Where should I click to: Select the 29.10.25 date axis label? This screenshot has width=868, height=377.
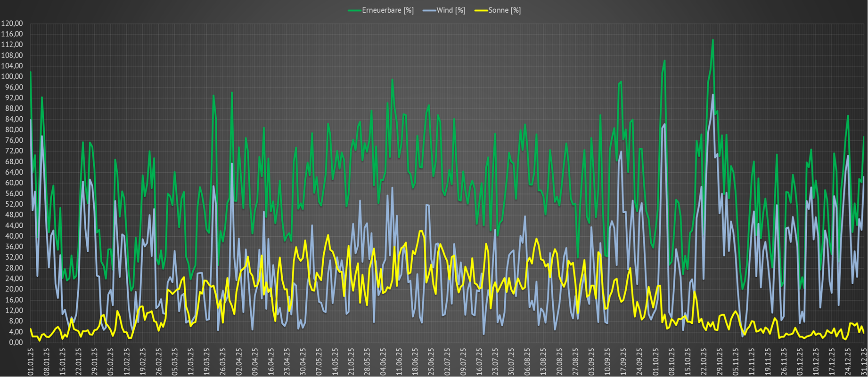pos(719,361)
